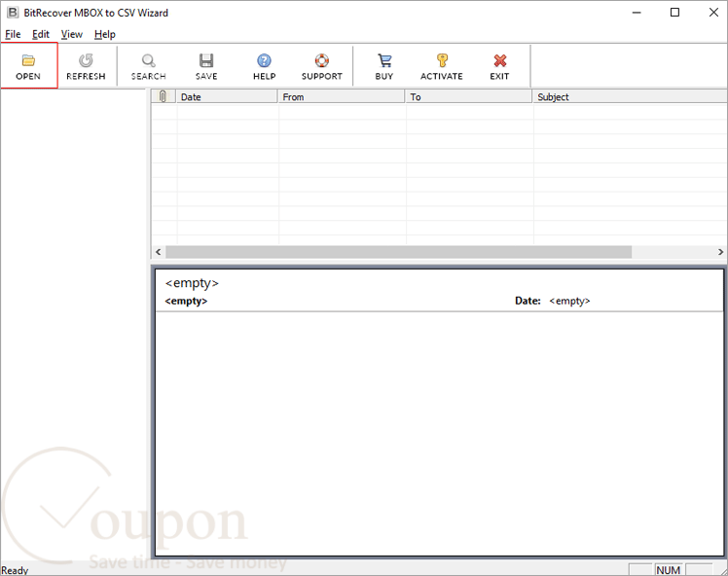Open the File menu
The image size is (728, 576).
pyautogui.click(x=13, y=34)
